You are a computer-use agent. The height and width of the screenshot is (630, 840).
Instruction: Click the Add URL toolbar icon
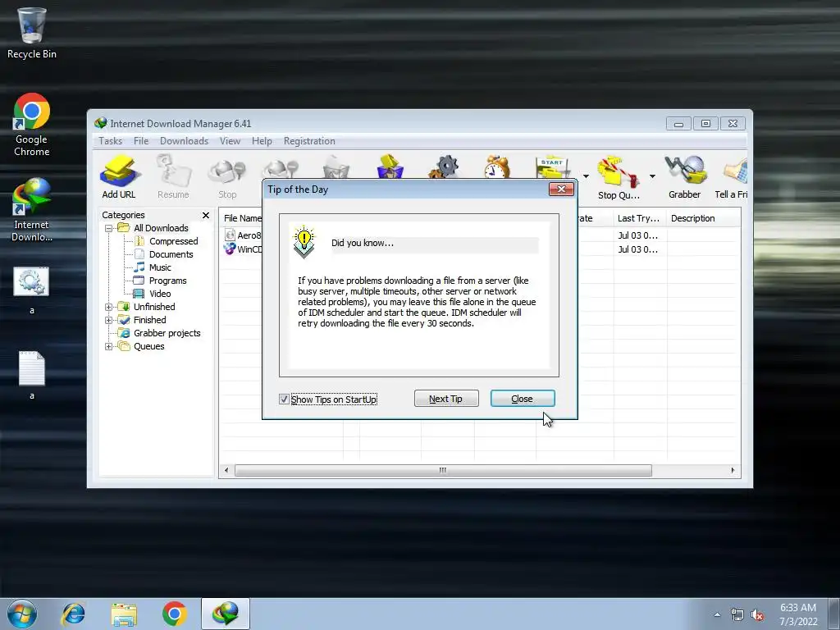(x=119, y=177)
